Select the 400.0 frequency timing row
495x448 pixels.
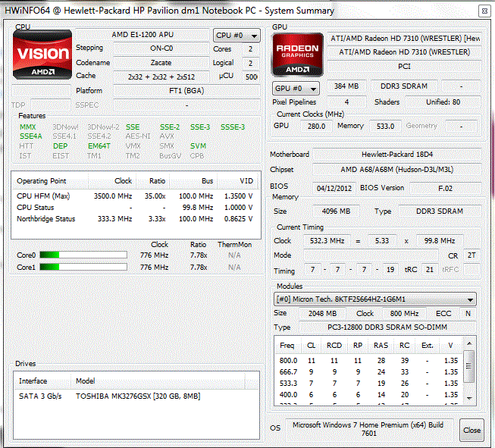[x=368, y=395]
